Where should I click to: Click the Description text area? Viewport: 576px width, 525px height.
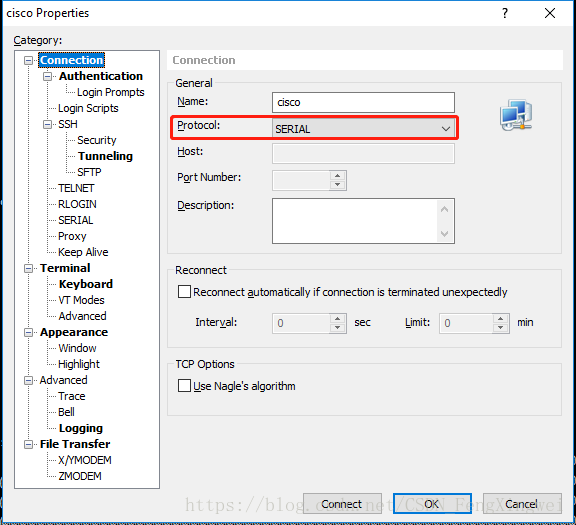(355, 221)
